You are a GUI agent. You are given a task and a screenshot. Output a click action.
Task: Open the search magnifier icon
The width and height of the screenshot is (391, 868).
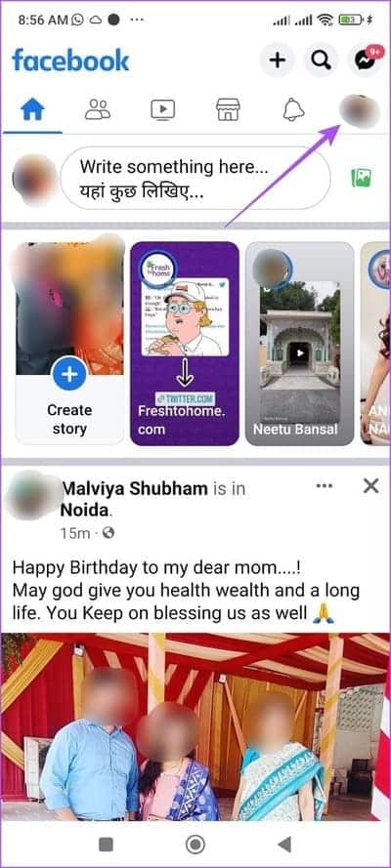(x=321, y=60)
